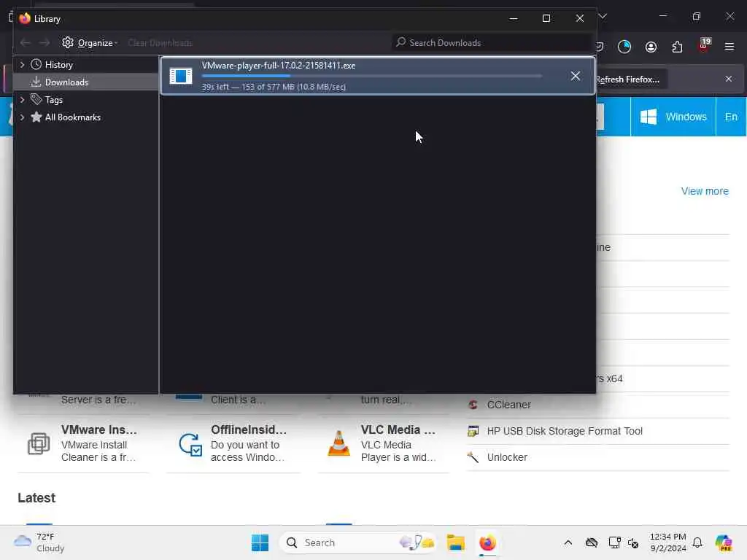Click the greyed Clear Downloads button
This screenshot has width=747, height=560.
(160, 43)
